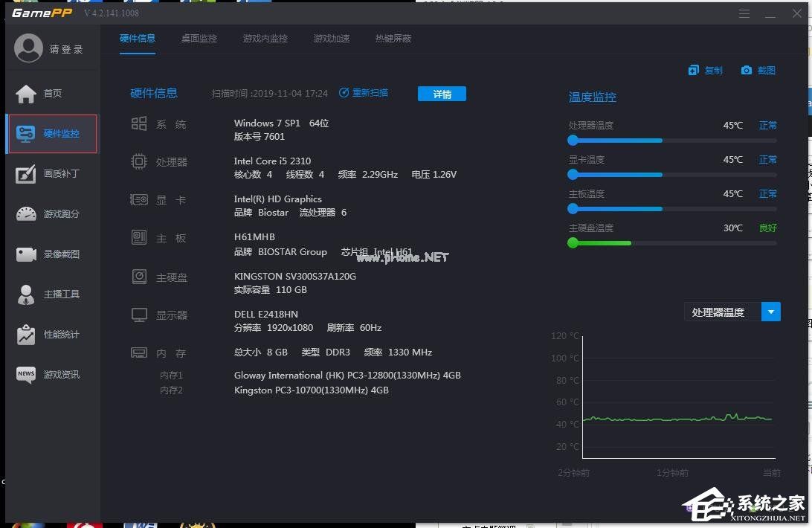Click the 详情 details button
This screenshot has height=528, width=812.
[442, 93]
